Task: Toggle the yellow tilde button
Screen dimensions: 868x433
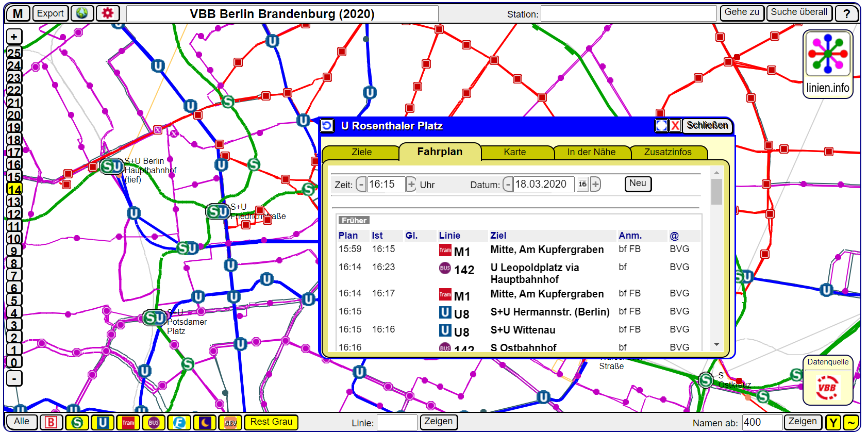Action: click(852, 422)
